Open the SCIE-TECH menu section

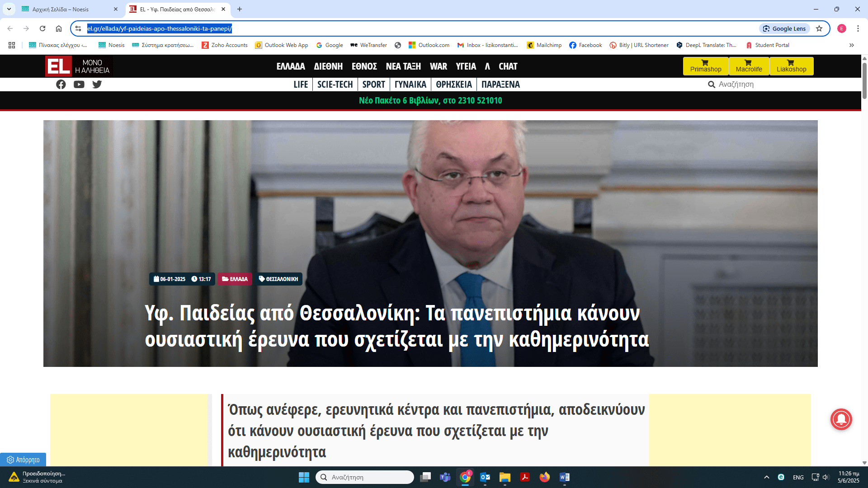click(x=335, y=84)
